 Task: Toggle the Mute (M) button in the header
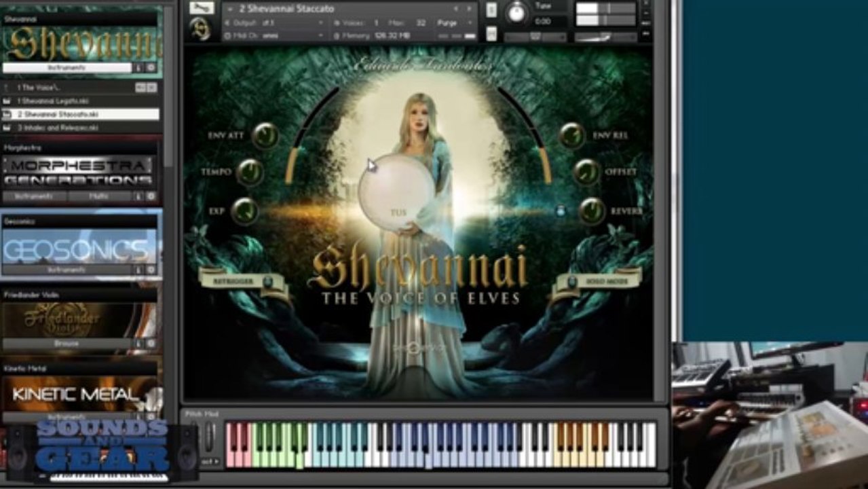tap(491, 33)
